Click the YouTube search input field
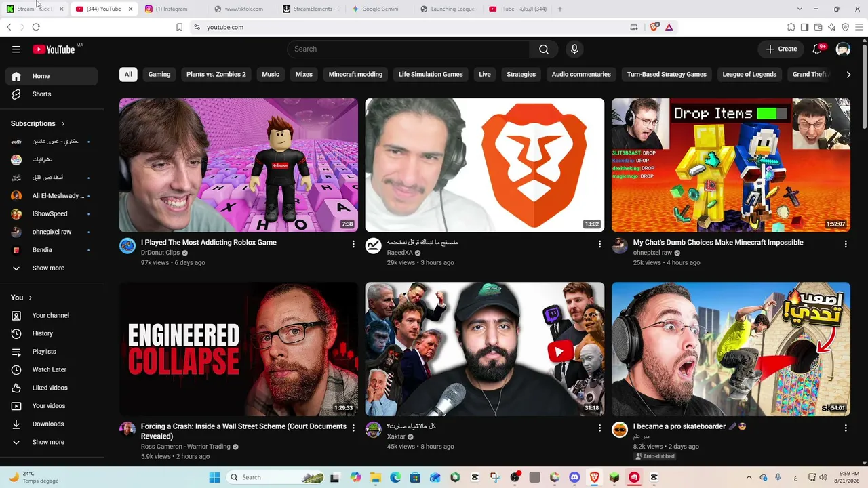The image size is (868, 488). tap(408, 49)
